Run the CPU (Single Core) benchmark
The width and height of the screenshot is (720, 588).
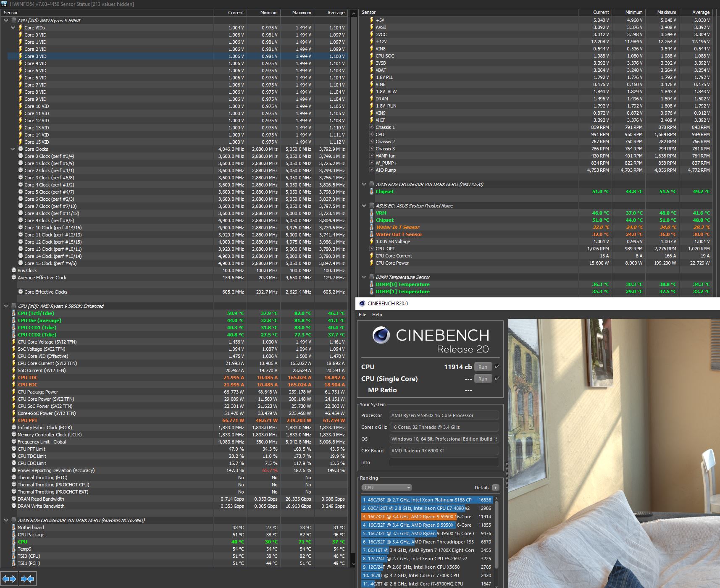click(x=483, y=379)
